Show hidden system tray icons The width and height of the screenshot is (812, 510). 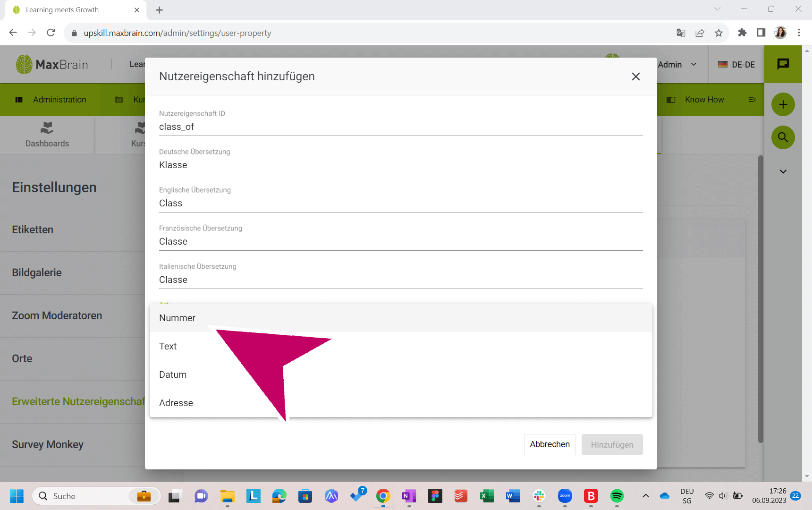[646, 496]
